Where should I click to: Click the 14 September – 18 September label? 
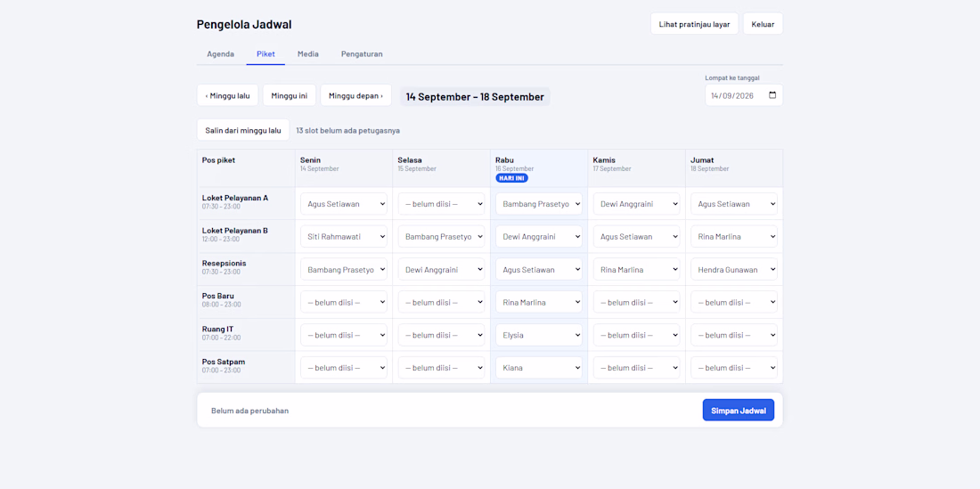pos(475,97)
